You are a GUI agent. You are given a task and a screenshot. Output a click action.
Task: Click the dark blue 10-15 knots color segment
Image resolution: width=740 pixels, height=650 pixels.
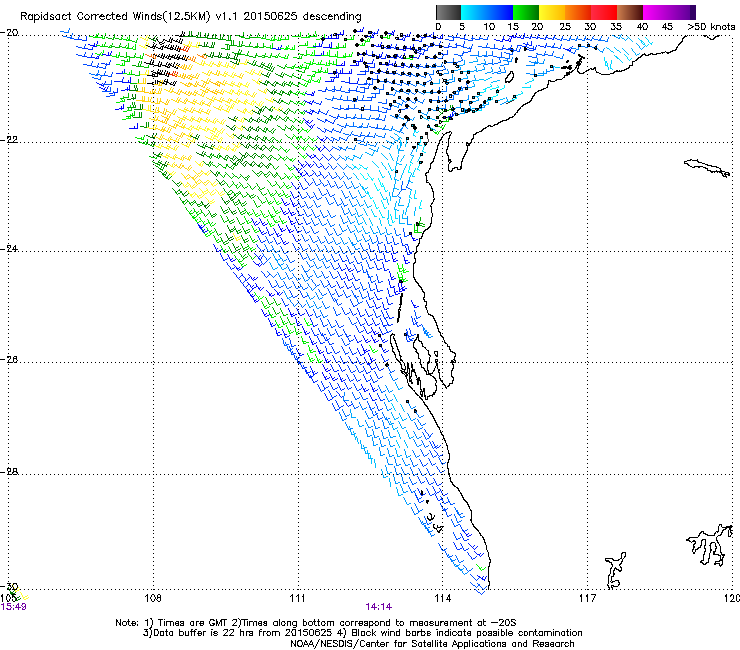(x=500, y=12)
